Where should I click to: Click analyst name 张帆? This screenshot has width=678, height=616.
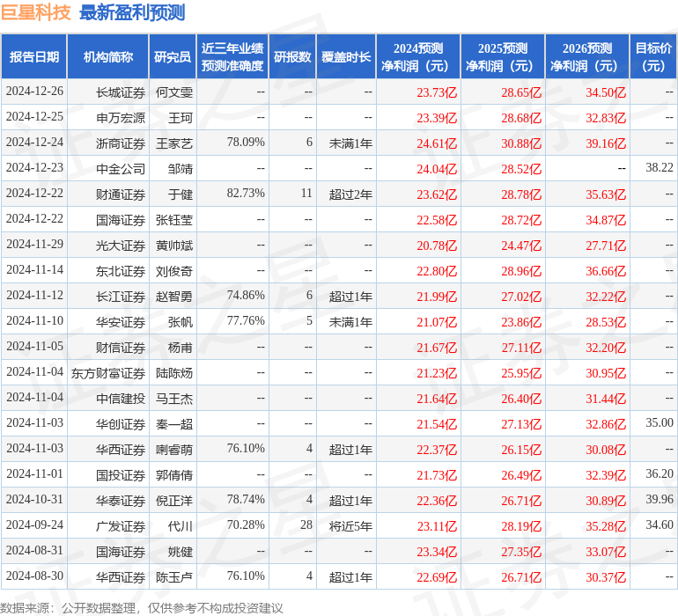click(181, 322)
